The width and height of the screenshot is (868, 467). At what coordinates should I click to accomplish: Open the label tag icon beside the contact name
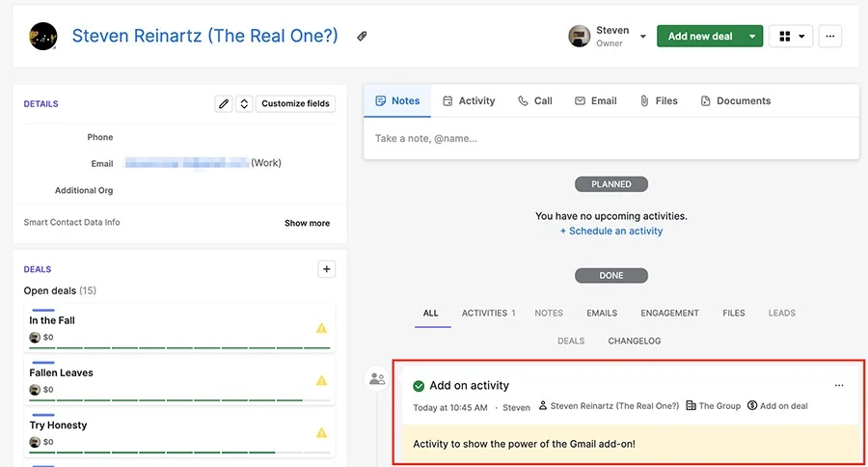[362, 36]
